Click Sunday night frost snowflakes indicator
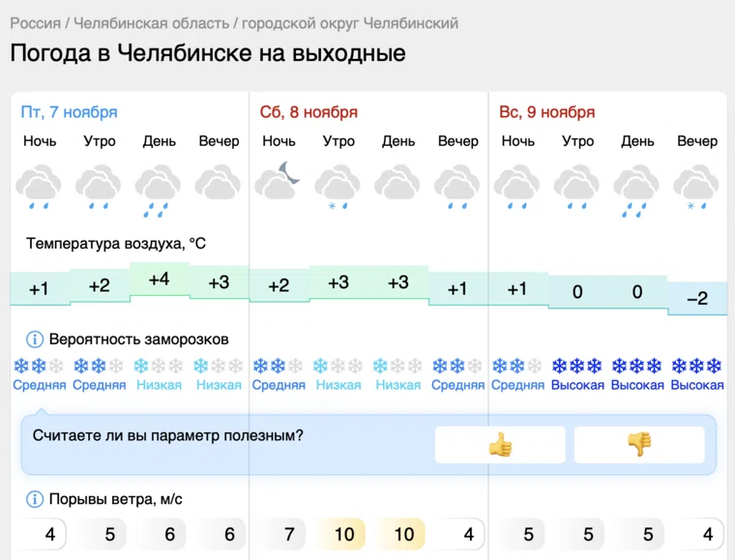735x560 pixels. (x=517, y=367)
